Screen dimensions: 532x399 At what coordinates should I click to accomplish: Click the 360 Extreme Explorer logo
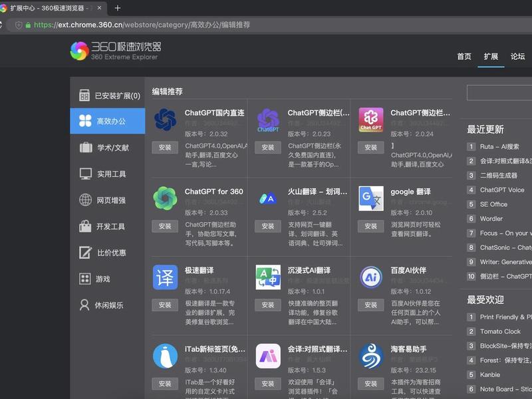[116, 51]
